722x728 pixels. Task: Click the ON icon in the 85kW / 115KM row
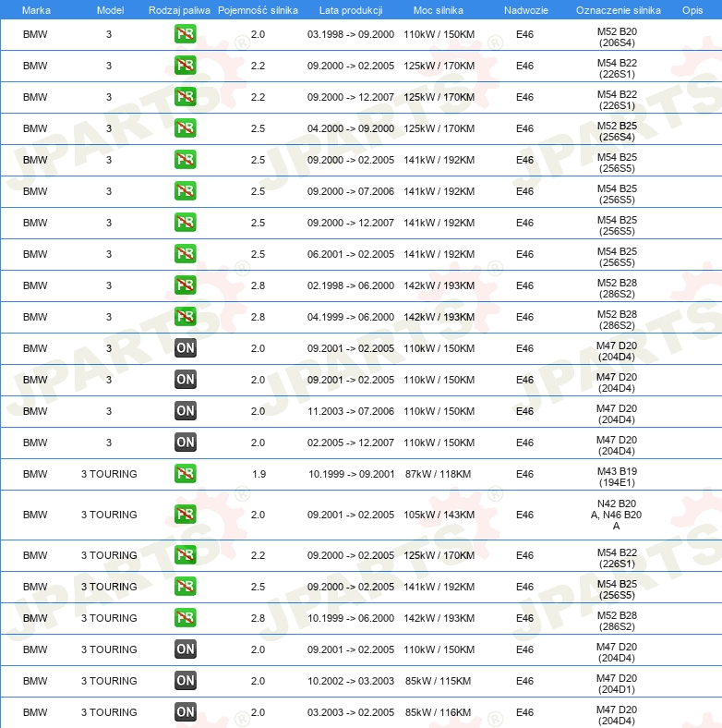click(186, 681)
